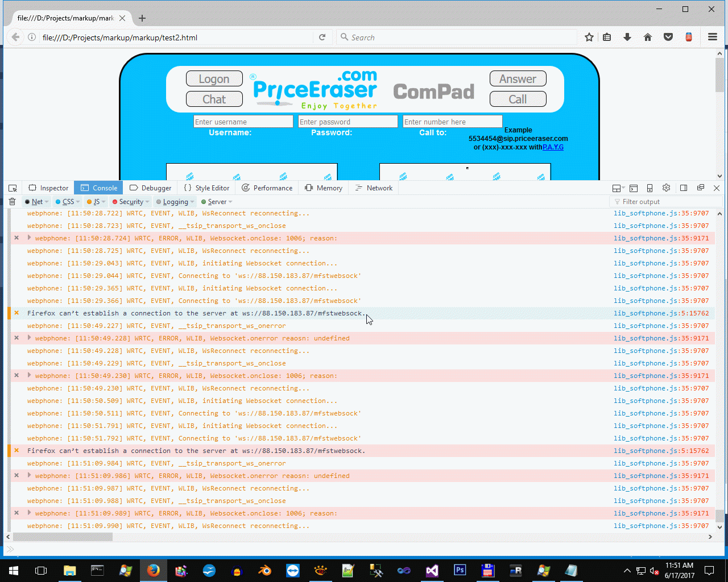Open the Windows Action Center
Viewport: 728px width, 582px height.
(709, 570)
